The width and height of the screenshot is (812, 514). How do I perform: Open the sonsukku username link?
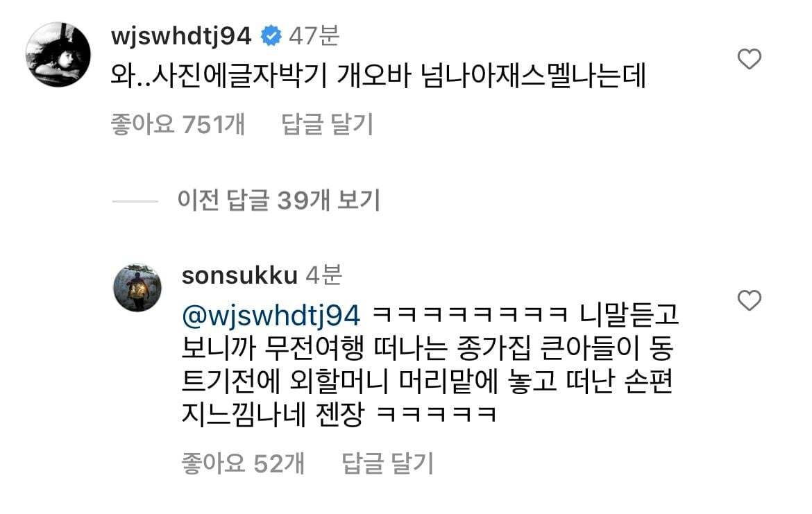click(x=239, y=275)
